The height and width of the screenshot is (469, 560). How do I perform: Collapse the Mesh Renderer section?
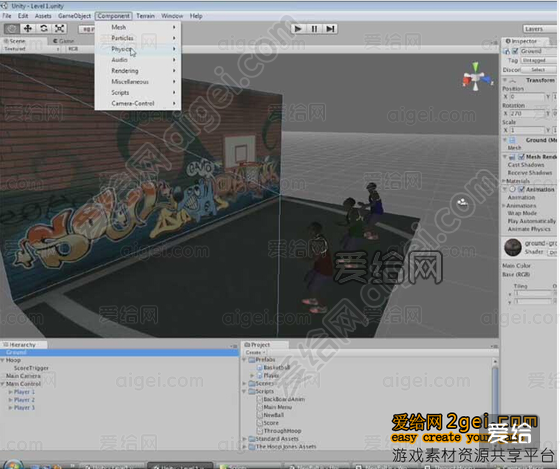pyautogui.click(x=505, y=157)
